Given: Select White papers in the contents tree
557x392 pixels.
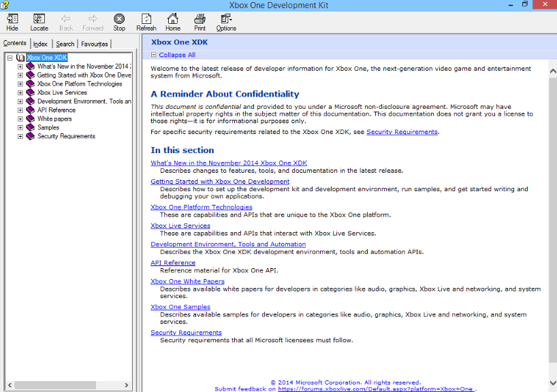Looking at the screenshot, I should coord(54,119).
